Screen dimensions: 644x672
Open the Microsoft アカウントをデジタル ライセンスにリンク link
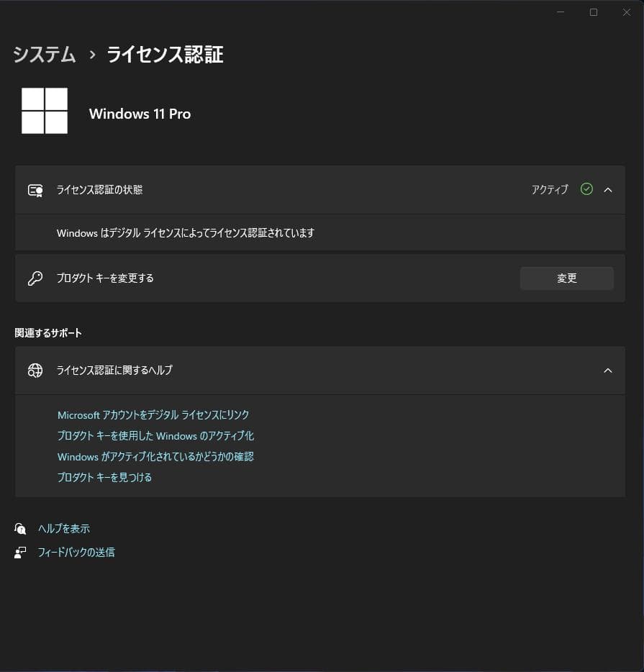[153, 414]
